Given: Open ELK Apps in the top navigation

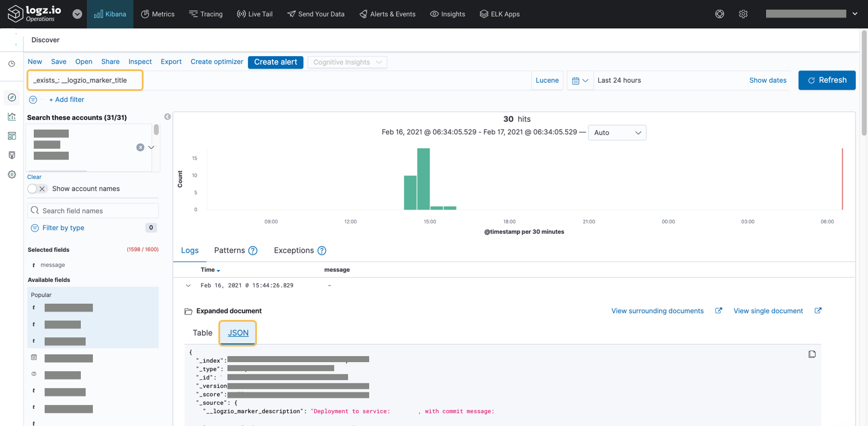Looking at the screenshot, I should click(499, 13).
